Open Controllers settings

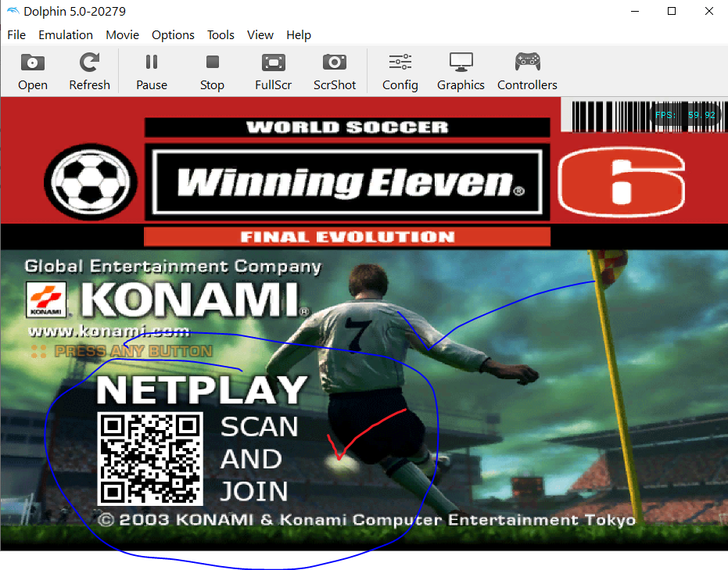tap(527, 71)
